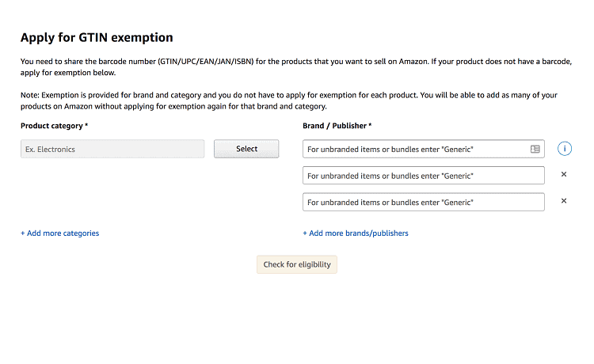Click the autofill icon inside first brand field
594x364 pixels.
coord(535,149)
